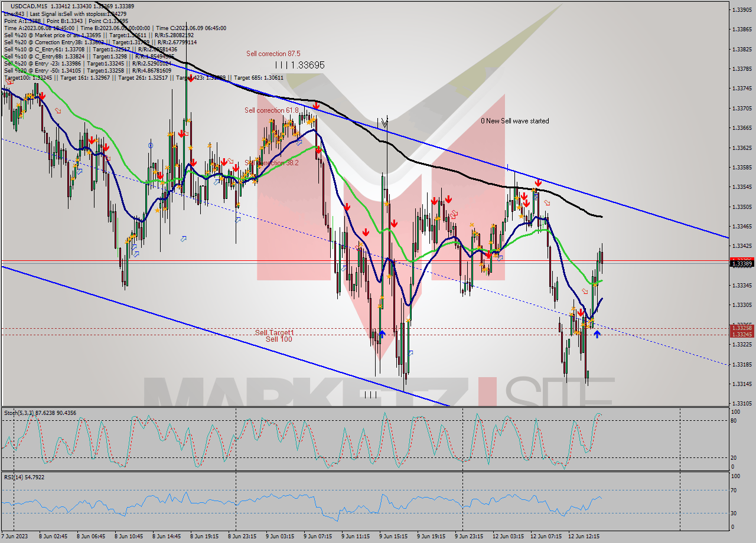Screen dimensions: 756x543
Task: Click the 1.33625 price axis label
Action: (x=742, y=148)
